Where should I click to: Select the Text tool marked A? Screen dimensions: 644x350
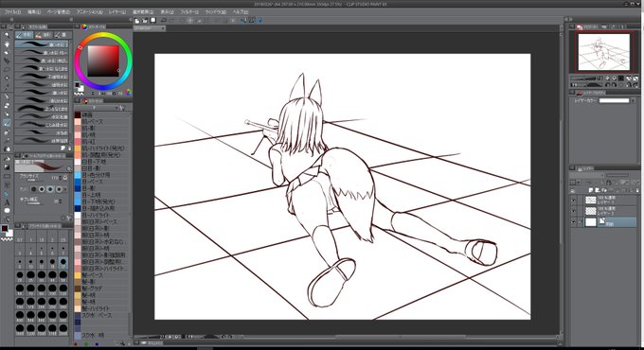pyautogui.click(x=7, y=202)
